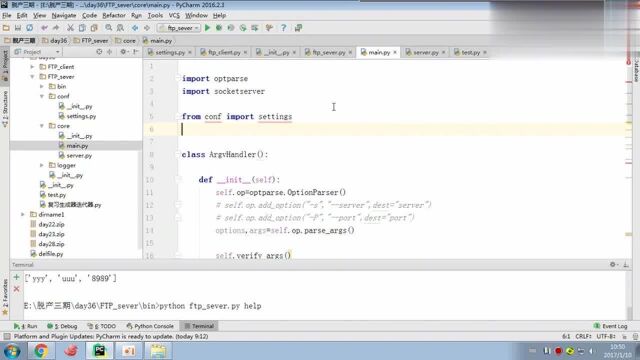This screenshot has height=360, width=640.
Task: Open the Event Log button
Action: coord(610,326)
